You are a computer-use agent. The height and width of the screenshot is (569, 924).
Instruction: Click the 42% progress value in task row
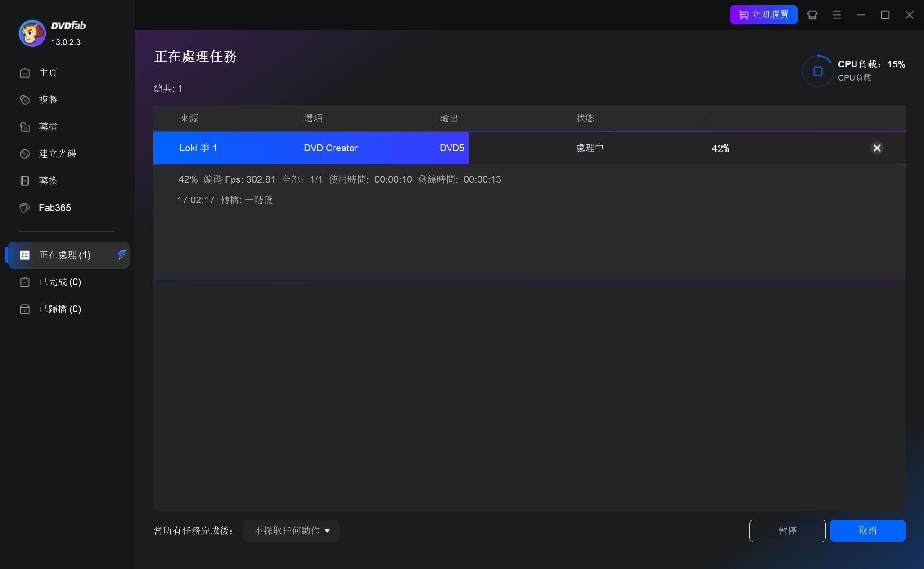(720, 148)
